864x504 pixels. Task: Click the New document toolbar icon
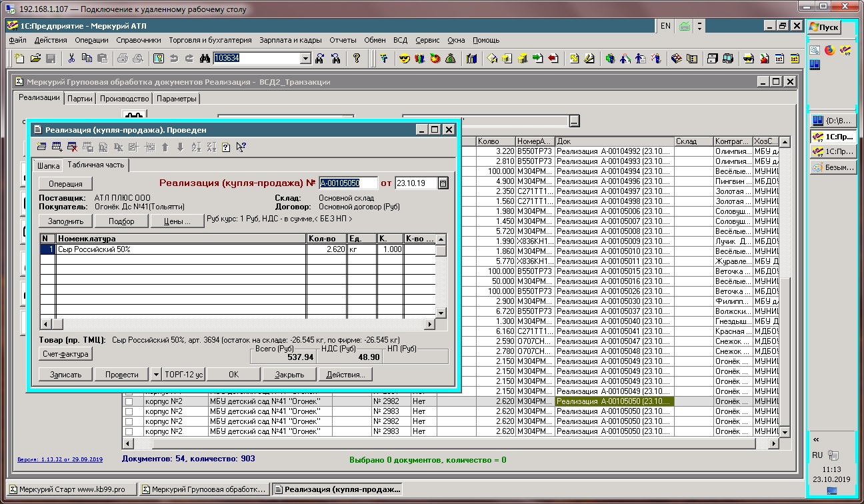(19, 59)
